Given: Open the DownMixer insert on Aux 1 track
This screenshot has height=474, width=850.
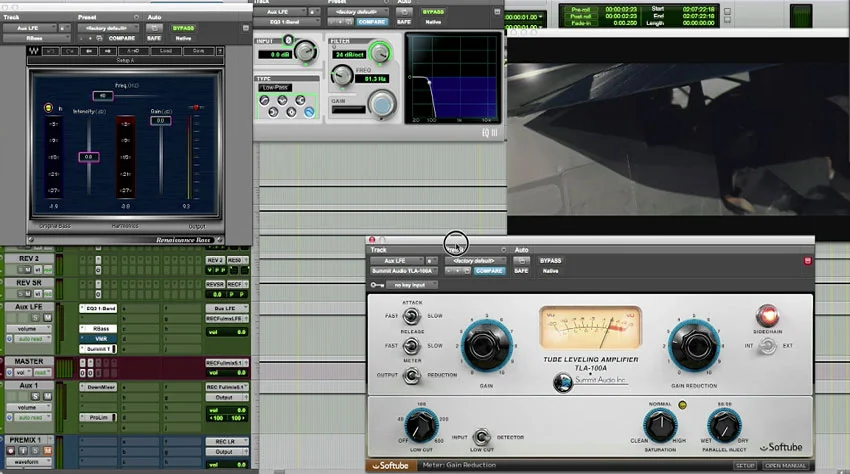Looking at the screenshot, I should coord(98,387).
